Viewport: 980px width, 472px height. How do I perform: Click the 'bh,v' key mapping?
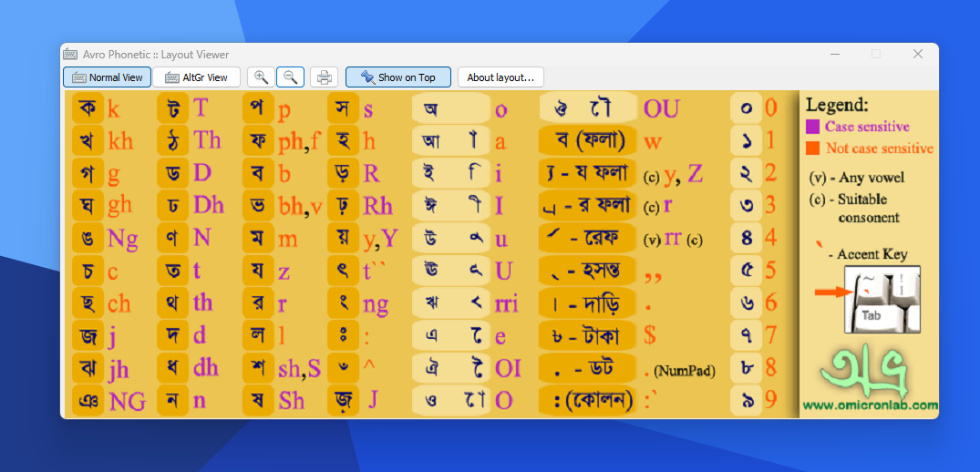tap(300, 205)
